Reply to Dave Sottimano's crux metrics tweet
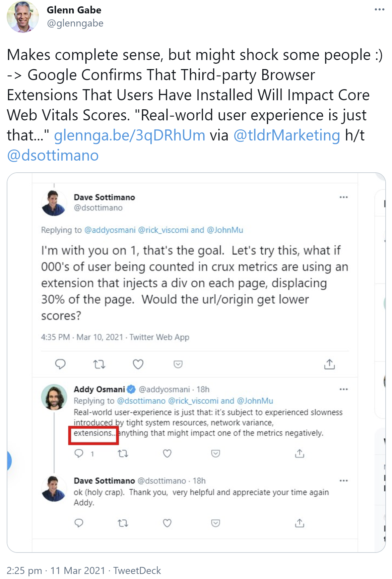The height and width of the screenshot is (579, 392). (x=61, y=364)
